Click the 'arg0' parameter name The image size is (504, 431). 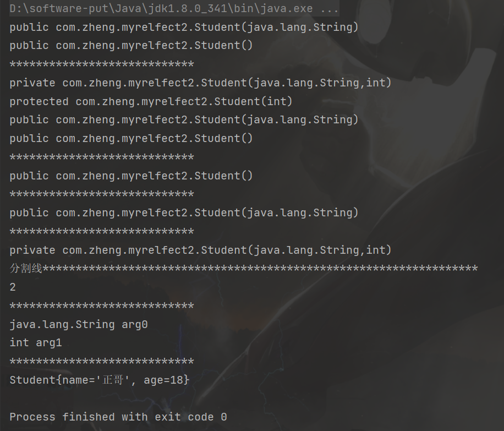coord(134,324)
